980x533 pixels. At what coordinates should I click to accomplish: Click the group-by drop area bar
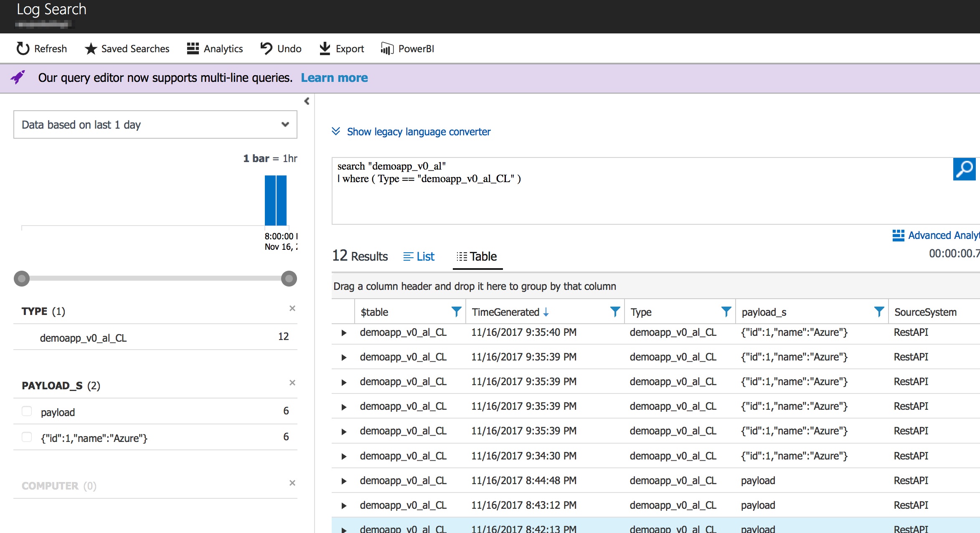(x=656, y=286)
